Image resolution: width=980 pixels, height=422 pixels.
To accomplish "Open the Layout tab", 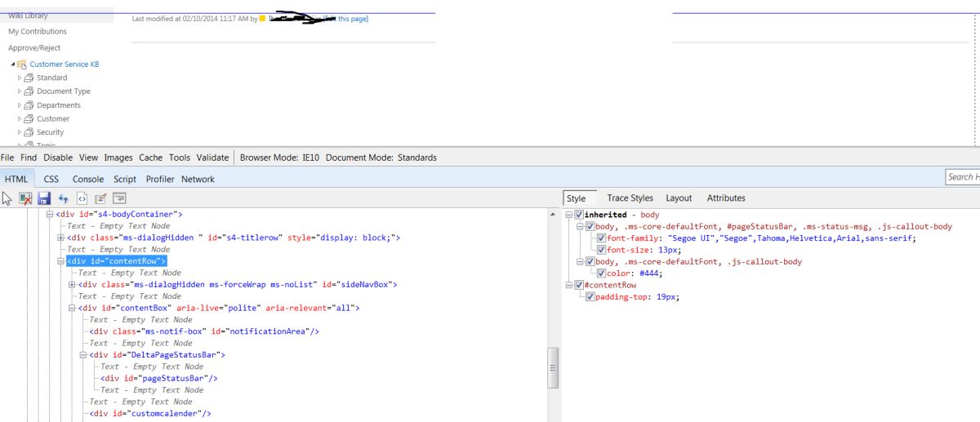I will pos(679,198).
